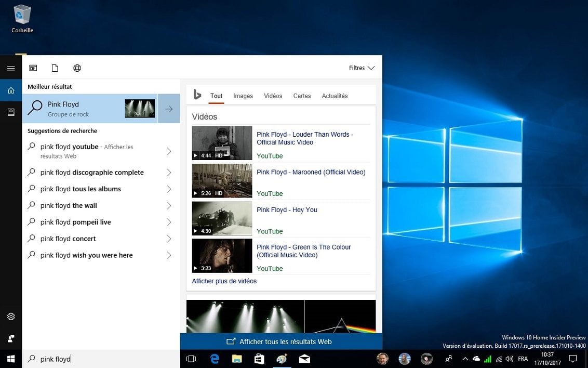This screenshot has width=588, height=368.
Task: Open Microsoft Store from the taskbar
Action: (x=259, y=359)
